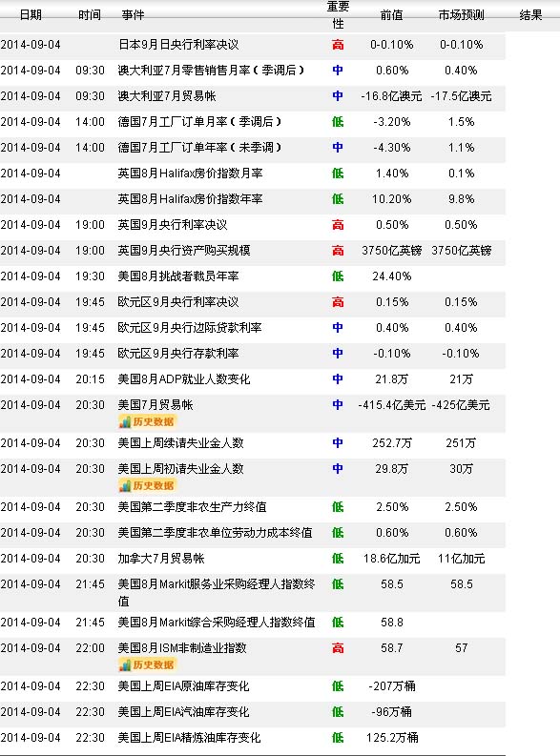
Task: Click the chart icon beside ISM非制造业指数 历史数据
Action: pos(125,664)
